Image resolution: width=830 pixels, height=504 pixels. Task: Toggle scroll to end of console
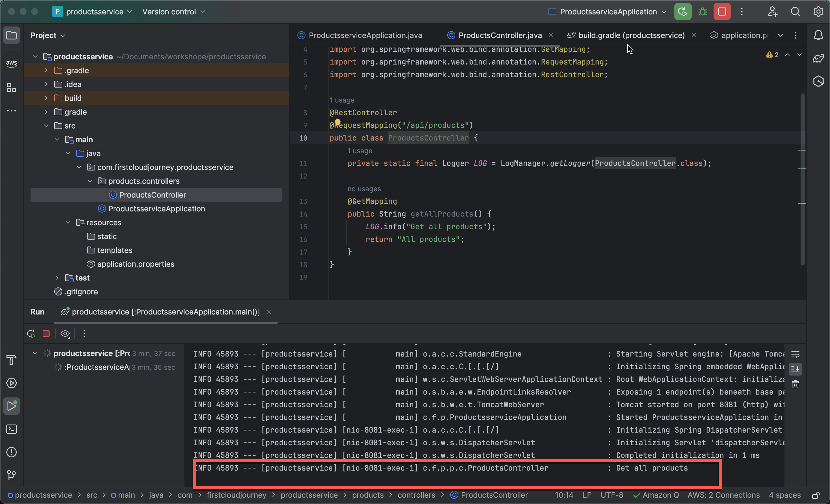point(795,369)
